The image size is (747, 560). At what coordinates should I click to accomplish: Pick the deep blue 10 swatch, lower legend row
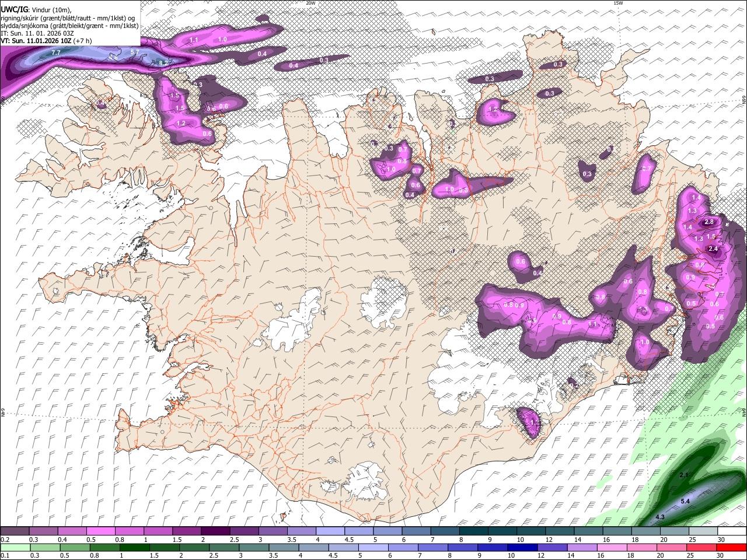[522, 547]
